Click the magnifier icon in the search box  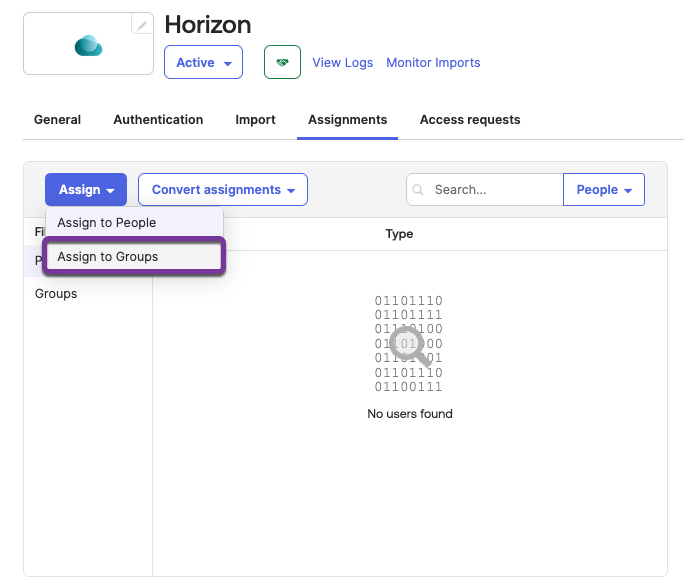click(x=418, y=190)
